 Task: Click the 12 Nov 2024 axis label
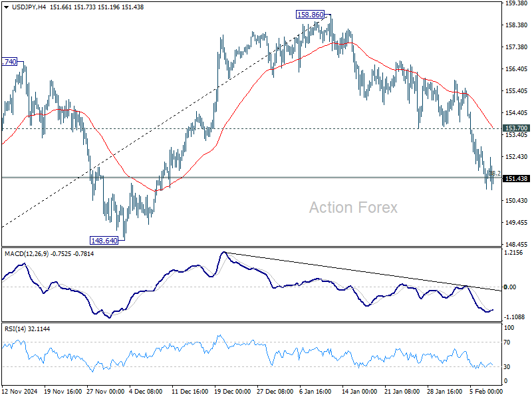[20, 392]
